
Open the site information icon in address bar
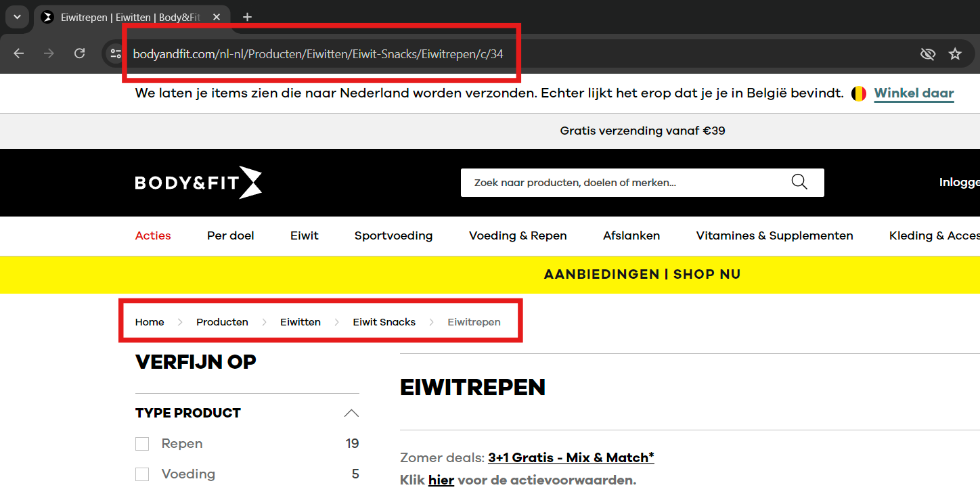(x=116, y=53)
